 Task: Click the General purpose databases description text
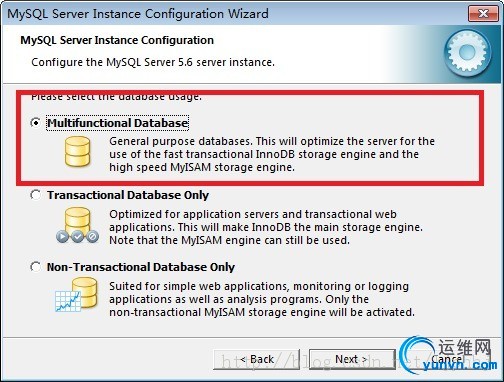coord(272,154)
